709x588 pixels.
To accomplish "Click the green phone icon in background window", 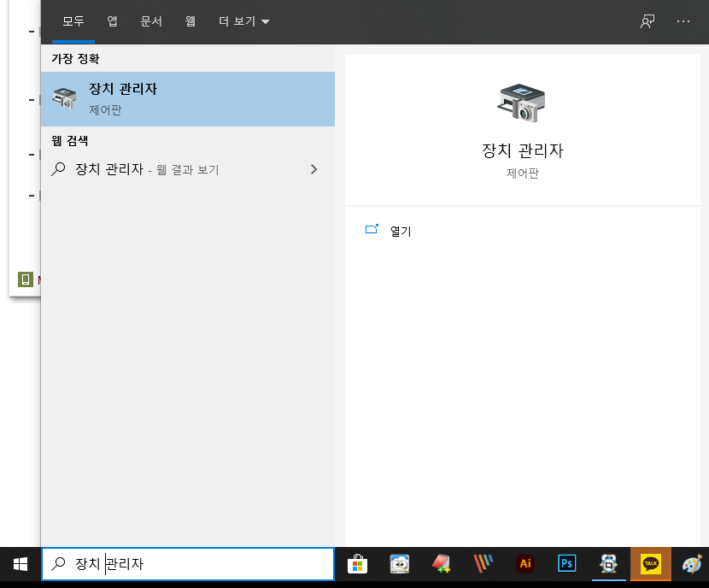I will [26, 279].
